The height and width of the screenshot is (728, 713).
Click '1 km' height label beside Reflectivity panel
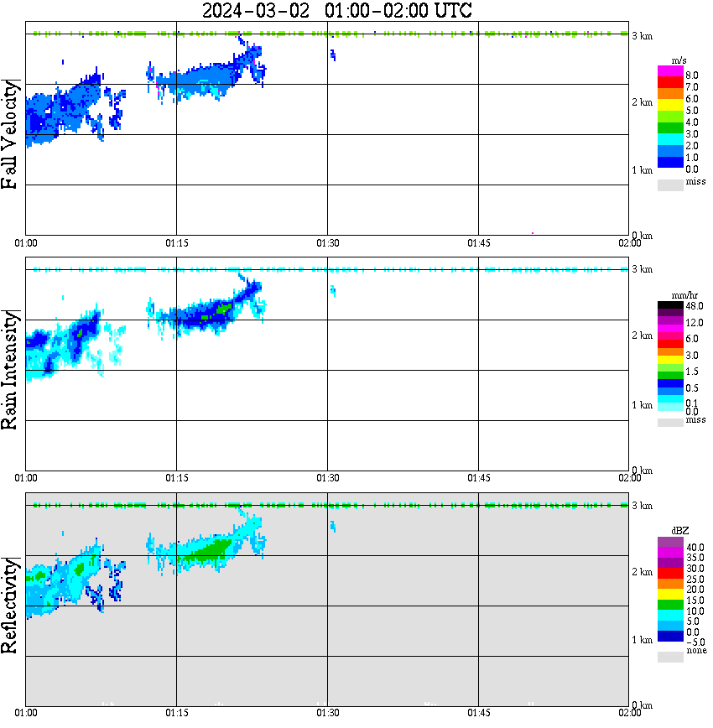[x=643, y=640]
